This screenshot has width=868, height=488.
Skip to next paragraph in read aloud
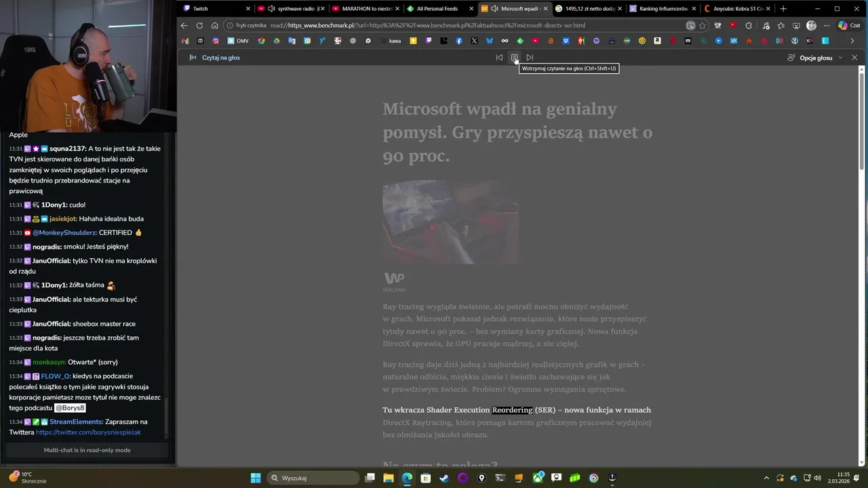[x=530, y=58]
